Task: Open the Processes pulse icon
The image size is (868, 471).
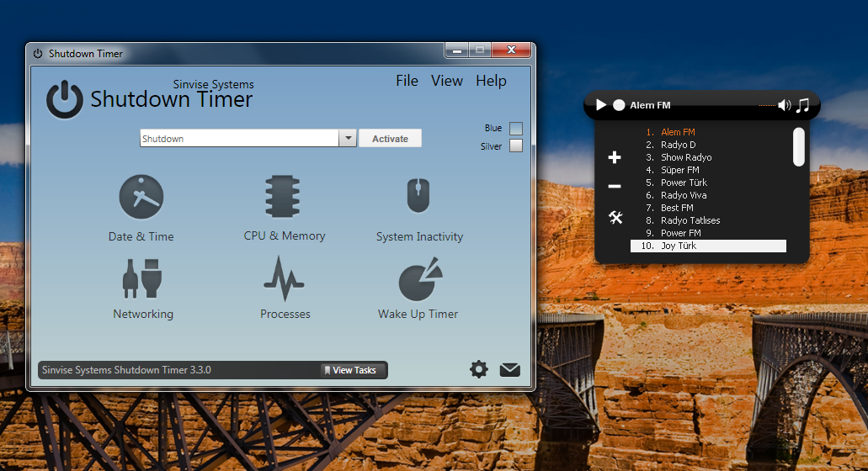Action: (x=284, y=278)
